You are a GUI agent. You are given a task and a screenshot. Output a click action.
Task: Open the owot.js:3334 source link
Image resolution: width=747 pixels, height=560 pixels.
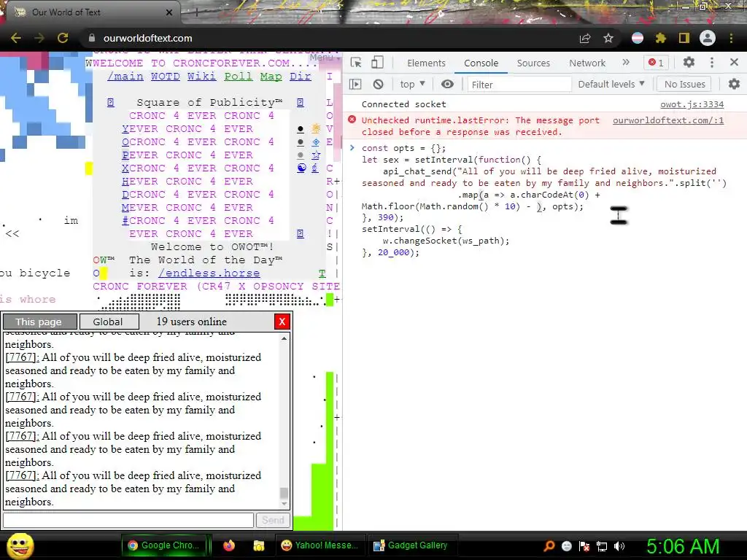point(692,104)
